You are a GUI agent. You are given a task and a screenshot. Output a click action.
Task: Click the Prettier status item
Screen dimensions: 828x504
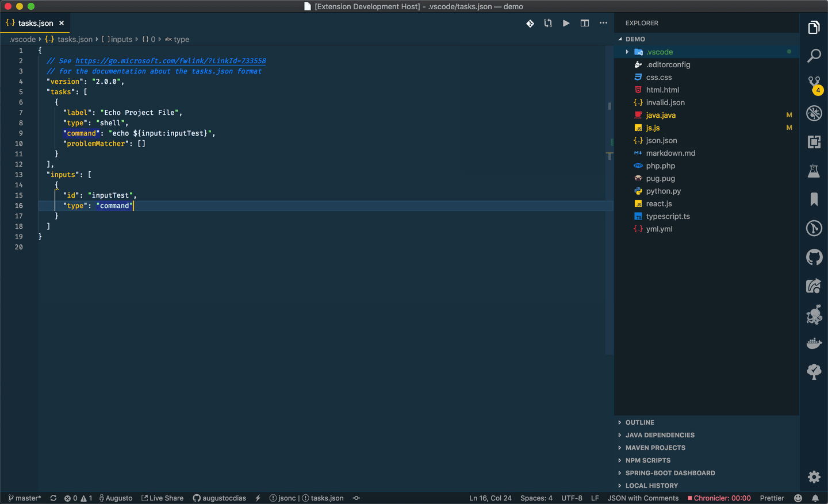click(772, 498)
